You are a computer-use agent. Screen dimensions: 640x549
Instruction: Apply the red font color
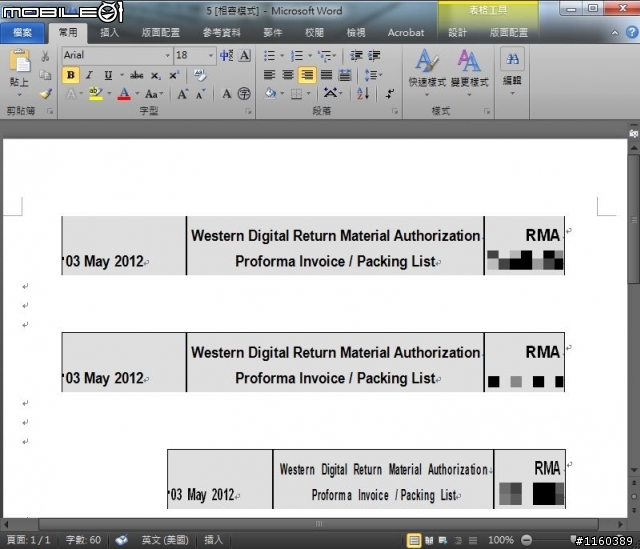click(x=124, y=94)
